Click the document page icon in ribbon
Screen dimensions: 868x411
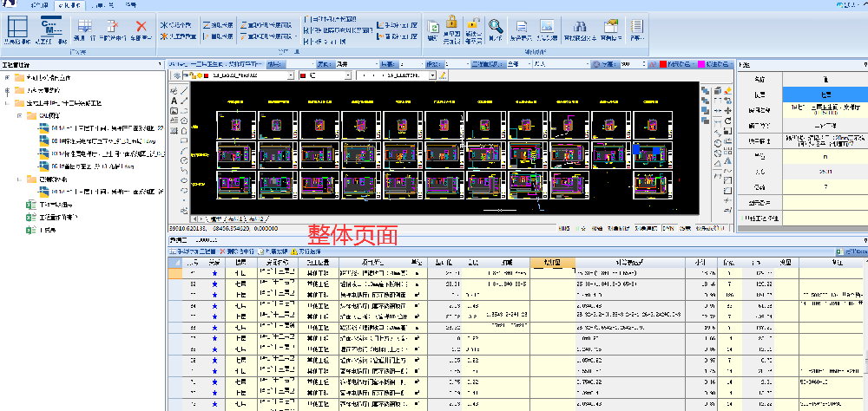point(522,27)
